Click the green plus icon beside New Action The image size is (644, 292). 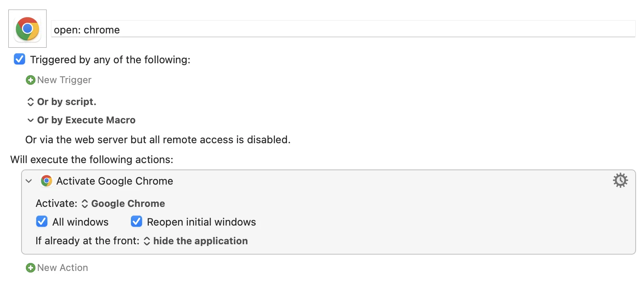pos(31,268)
